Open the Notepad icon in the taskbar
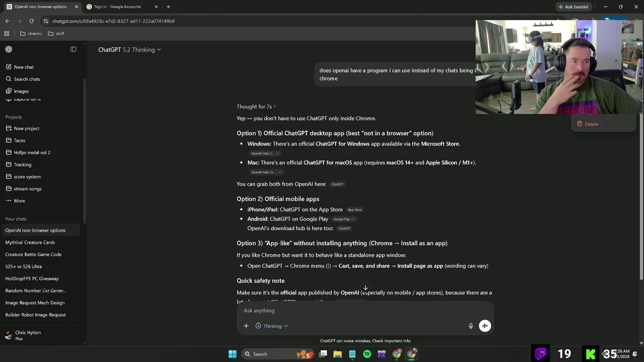Viewport: 644px width, 362px height. coord(352,354)
